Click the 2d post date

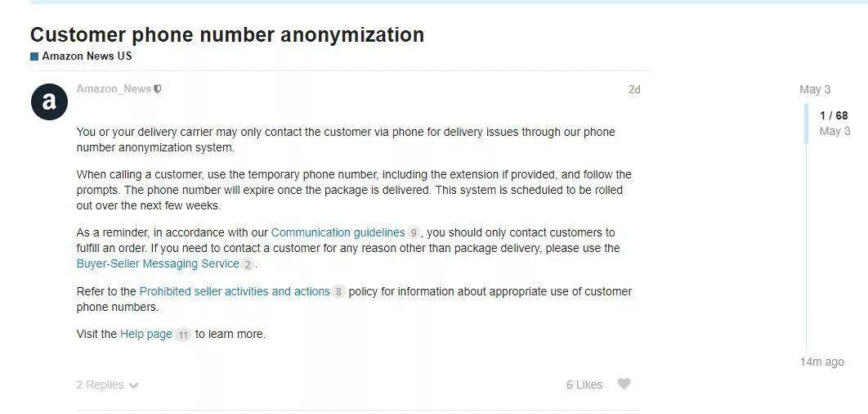click(x=633, y=89)
